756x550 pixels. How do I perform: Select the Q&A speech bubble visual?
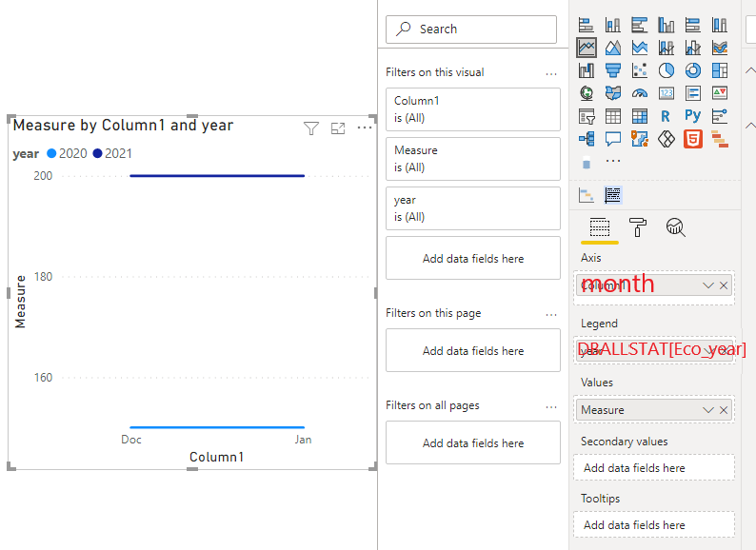[613, 139]
